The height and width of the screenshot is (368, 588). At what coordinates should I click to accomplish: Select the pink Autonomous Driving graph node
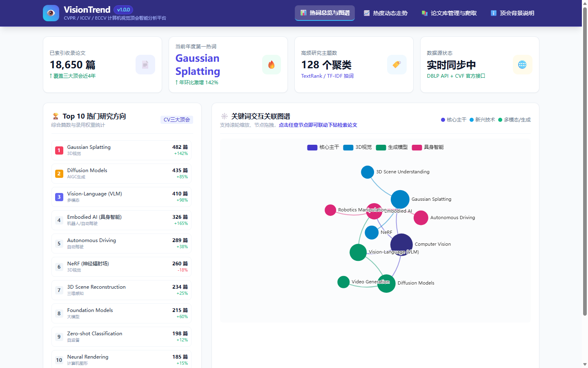pos(421,218)
